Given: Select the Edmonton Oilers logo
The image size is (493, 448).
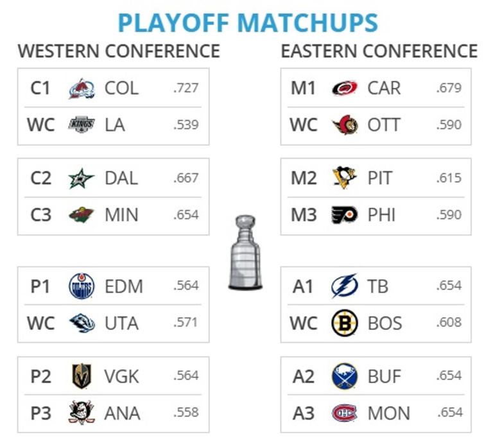Looking at the screenshot, I should (82, 286).
